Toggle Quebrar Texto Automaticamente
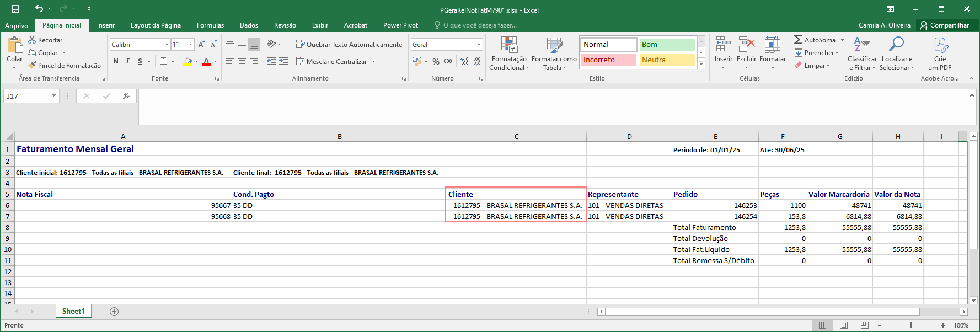The width and height of the screenshot is (980, 332). point(349,44)
